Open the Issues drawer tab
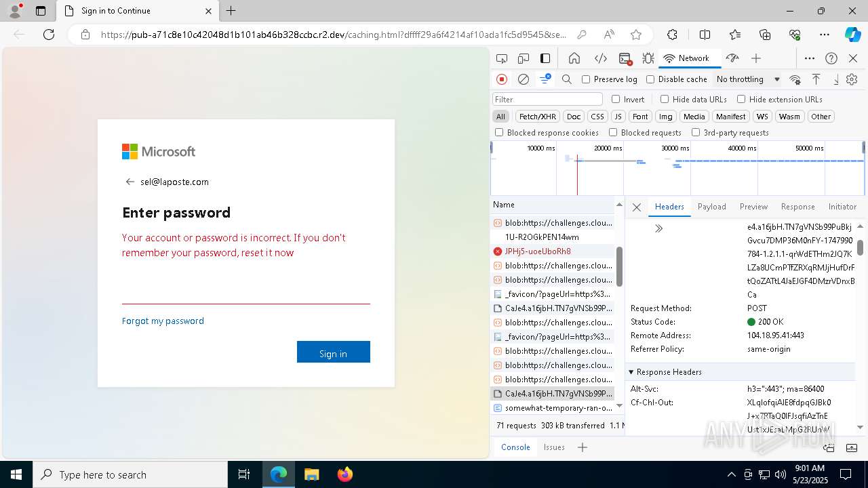Viewport: 868px width, 488px height. point(554,447)
